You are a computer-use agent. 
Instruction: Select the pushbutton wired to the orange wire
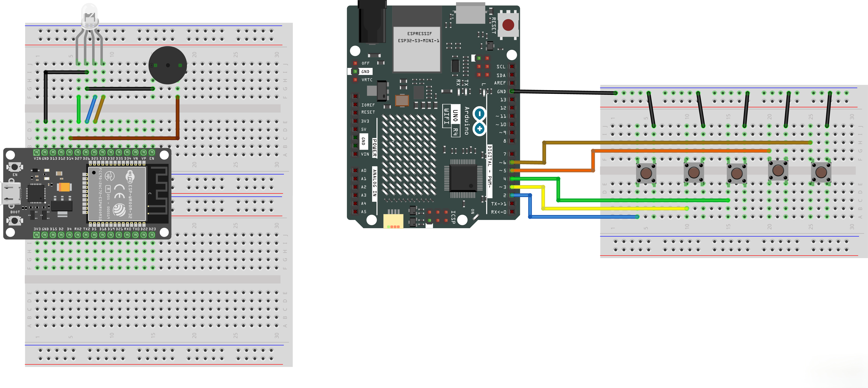coord(778,170)
